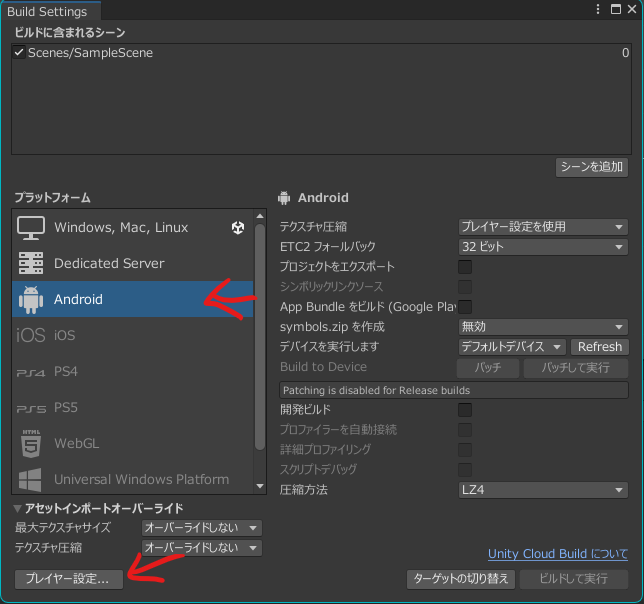This screenshot has height=604, width=644.
Task: Open the ETC2 フォールバック 32 ビット dropdown
Action: point(543,247)
